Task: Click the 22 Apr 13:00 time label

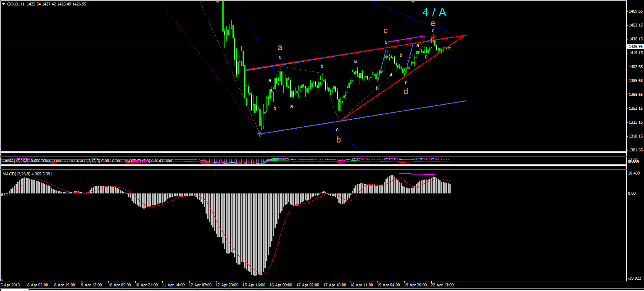Action: click(x=442, y=285)
